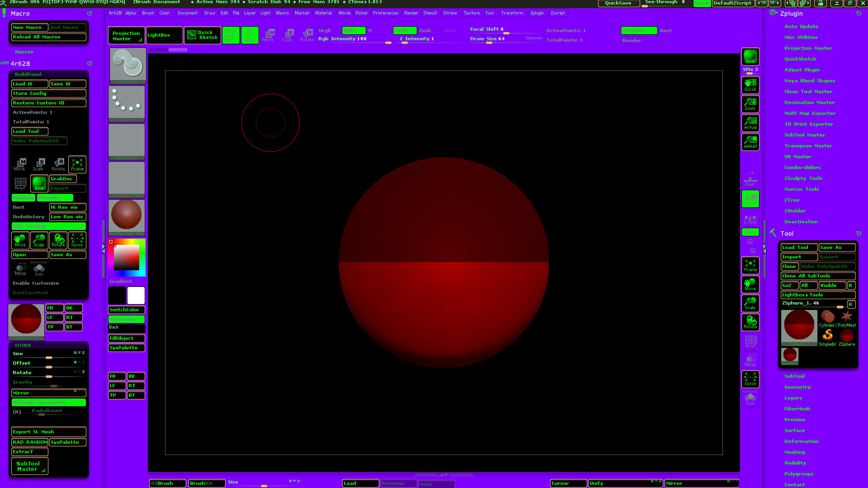Click the Load Tool button in Tool palette
Image resolution: width=868 pixels, height=488 pixels.
[798, 247]
